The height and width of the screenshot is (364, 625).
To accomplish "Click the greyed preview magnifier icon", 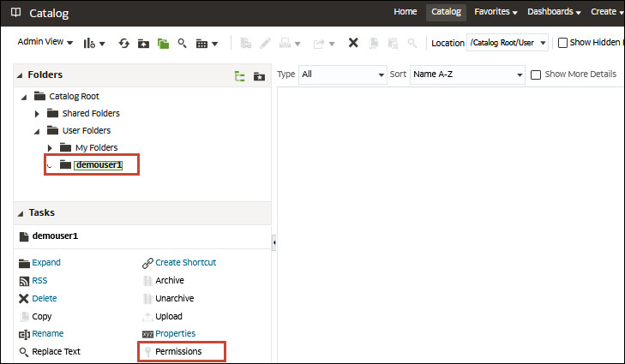I will pos(412,43).
